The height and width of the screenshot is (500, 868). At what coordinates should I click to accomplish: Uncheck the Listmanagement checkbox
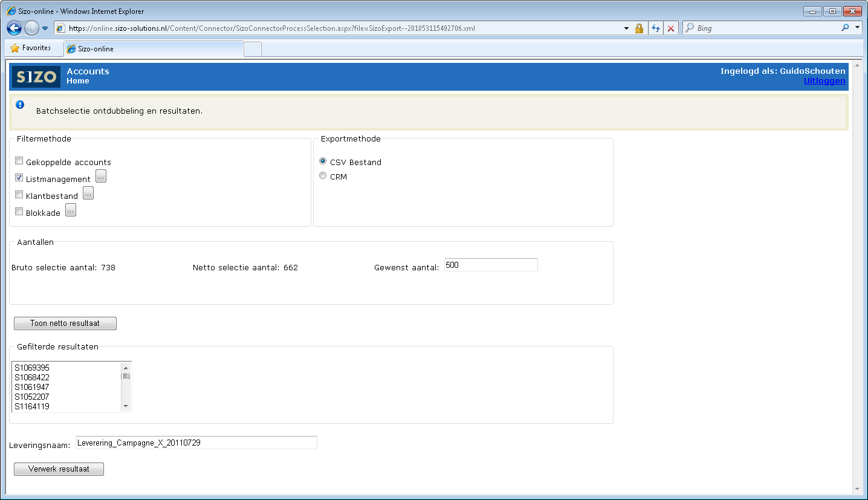[19, 178]
